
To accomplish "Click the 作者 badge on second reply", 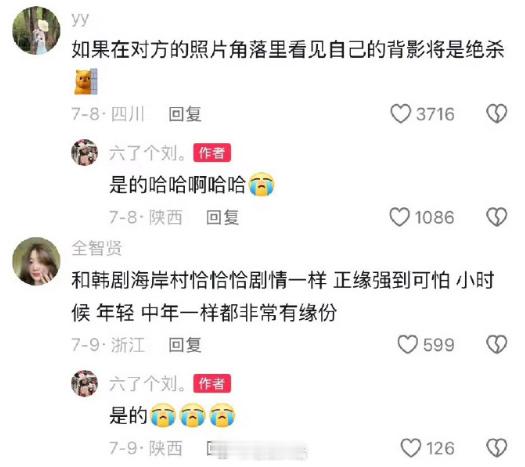I will tap(212, 384).
